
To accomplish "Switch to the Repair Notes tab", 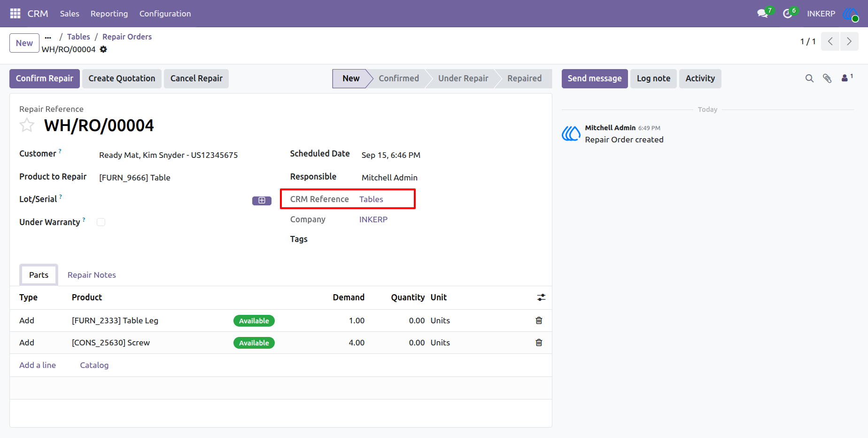I will [x=92, y=275].
